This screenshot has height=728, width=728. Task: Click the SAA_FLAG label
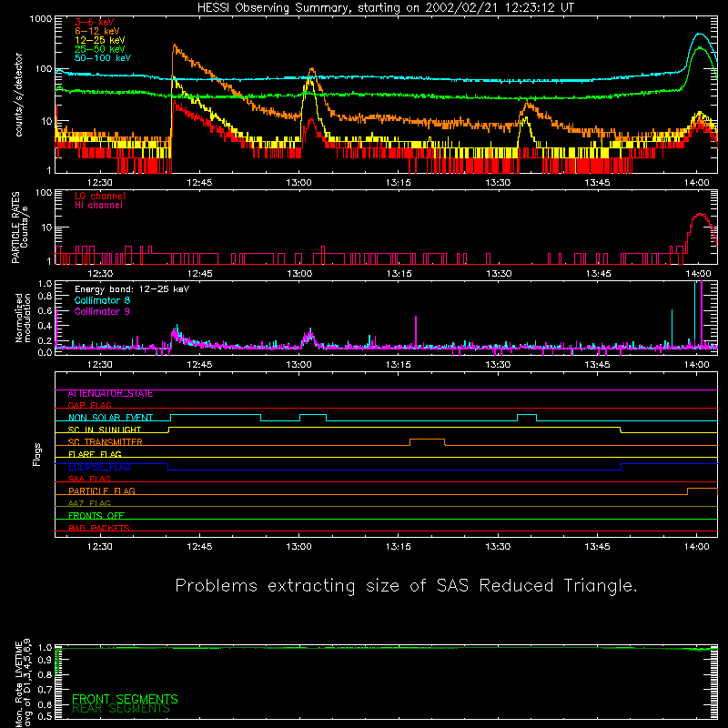tap(89, 479)
